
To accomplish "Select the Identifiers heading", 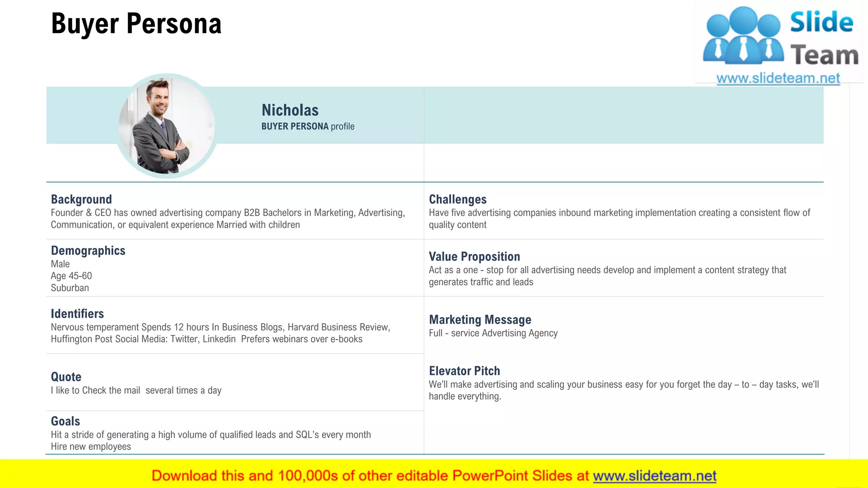I will click(x=77, y=313).
